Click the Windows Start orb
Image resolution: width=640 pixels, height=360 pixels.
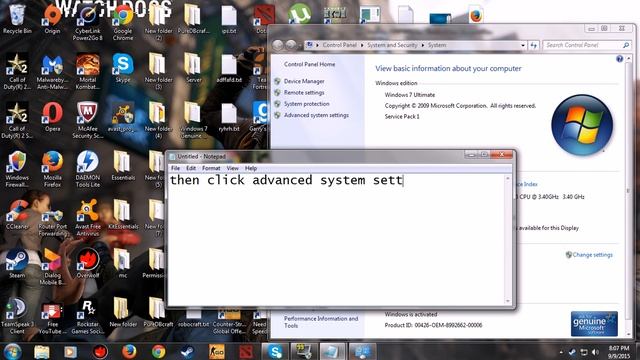[x=13, y=351]
